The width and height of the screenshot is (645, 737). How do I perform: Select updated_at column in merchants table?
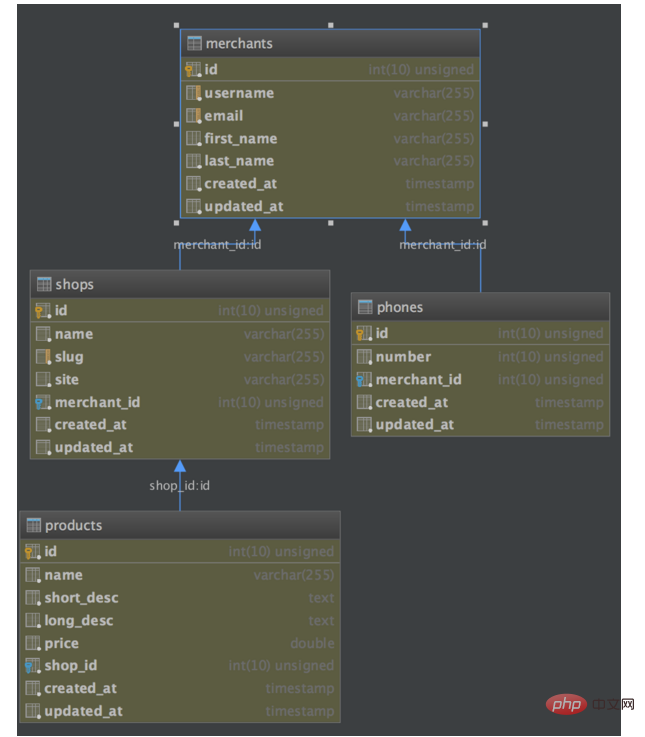click(x=330, y=206)
